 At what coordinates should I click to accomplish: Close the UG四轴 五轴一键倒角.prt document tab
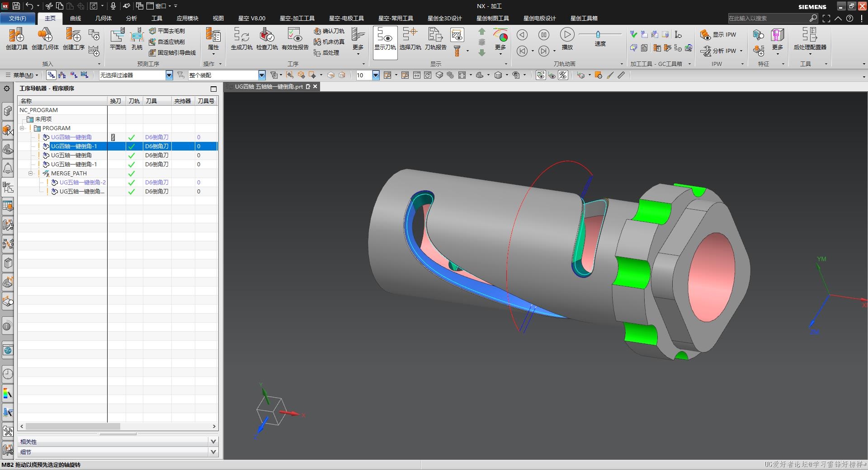(315, 86)
